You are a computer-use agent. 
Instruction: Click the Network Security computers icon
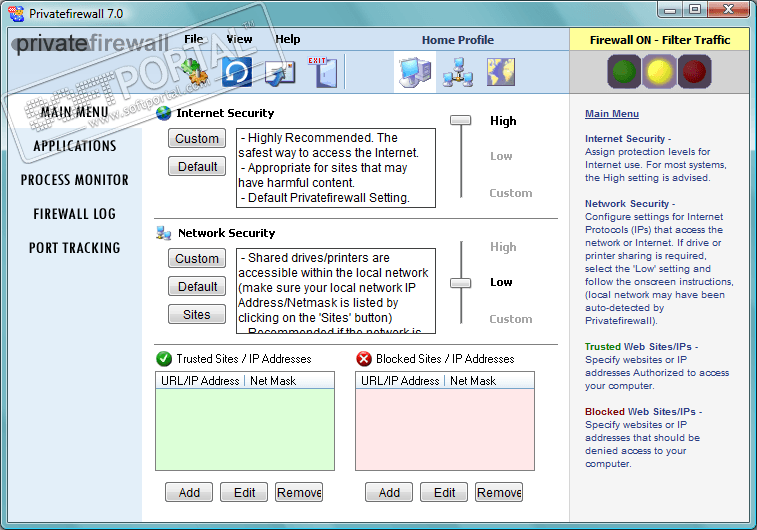tap(164, 233)
